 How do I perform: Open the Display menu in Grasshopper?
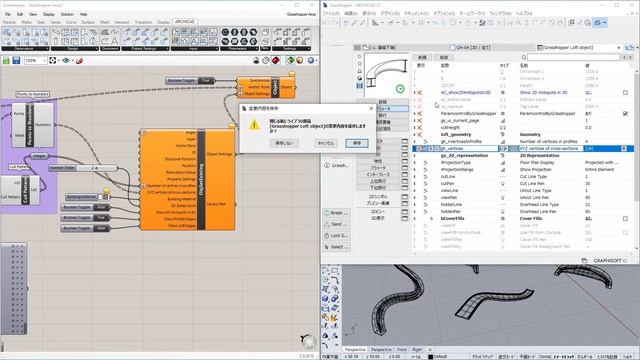(x=49, y=14)
